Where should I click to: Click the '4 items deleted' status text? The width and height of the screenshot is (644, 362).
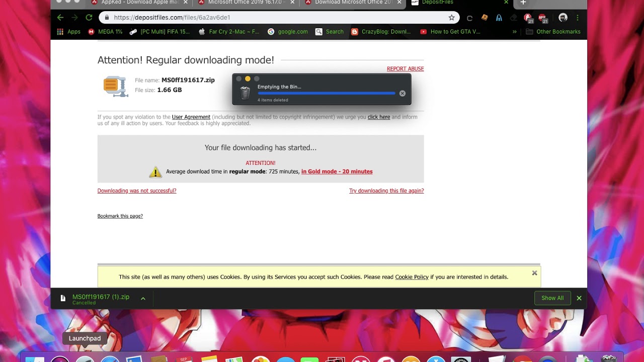click(x=273, y=100)
